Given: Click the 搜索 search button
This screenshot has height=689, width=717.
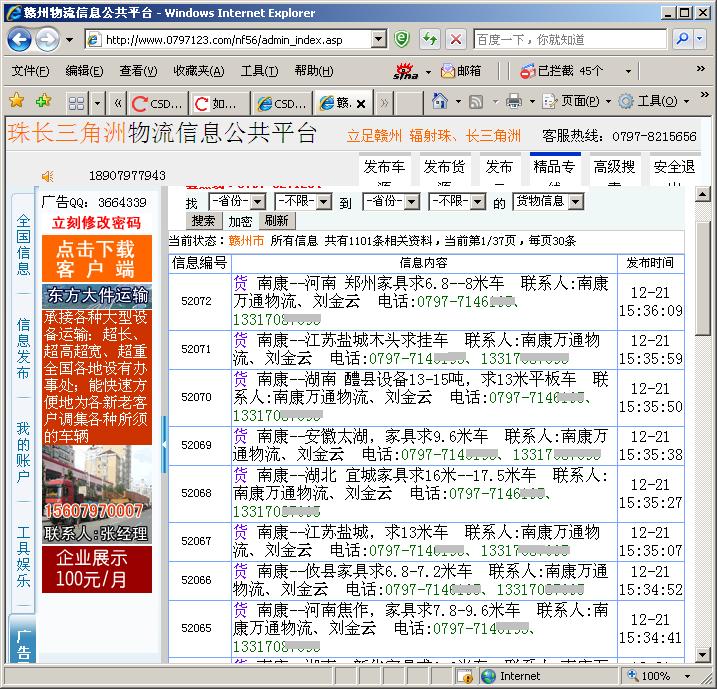Looking at the screenshot, I should coord(203,221).
